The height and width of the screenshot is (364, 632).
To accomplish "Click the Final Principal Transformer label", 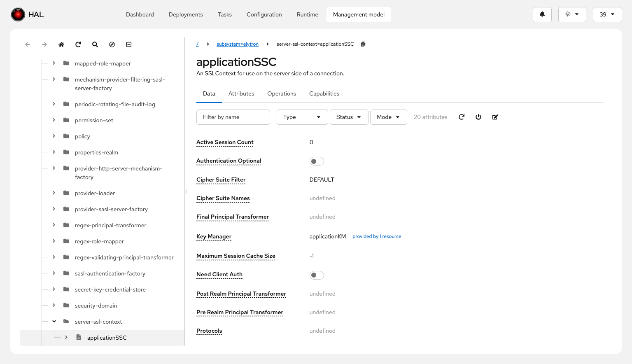I will click(233, 217).
